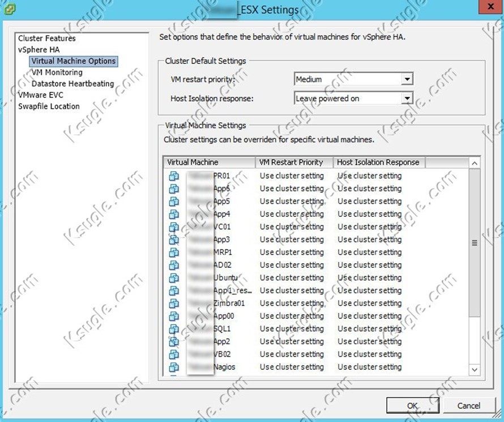Sort by the VM Restart Priority column header

(294, 163)
